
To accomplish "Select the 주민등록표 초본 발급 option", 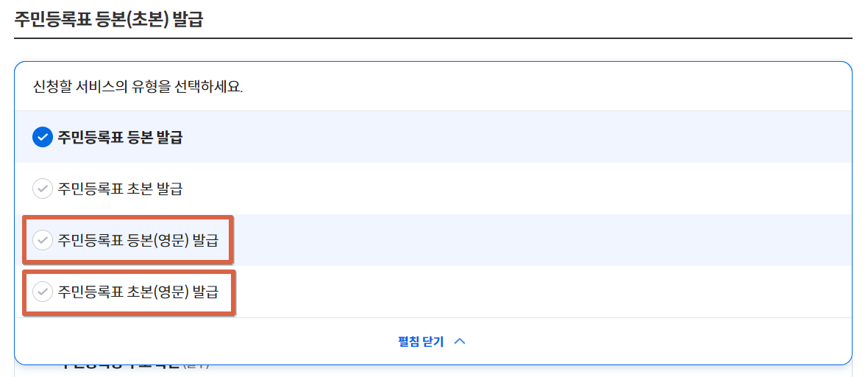I will [120, 188].
